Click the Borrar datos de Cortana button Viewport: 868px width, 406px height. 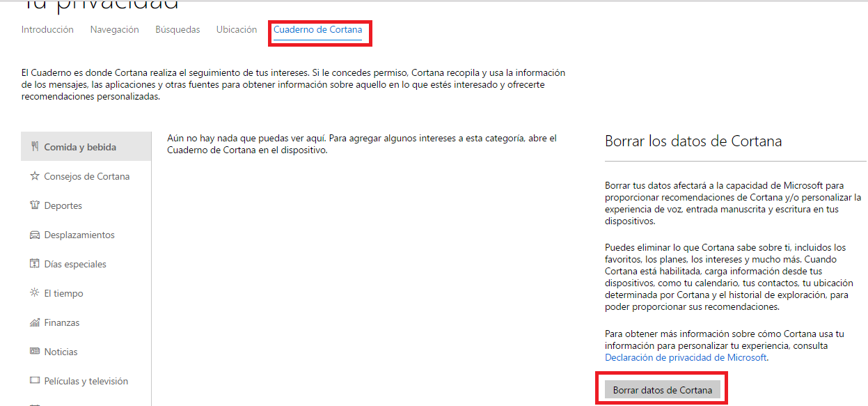[x=662, y=390]
